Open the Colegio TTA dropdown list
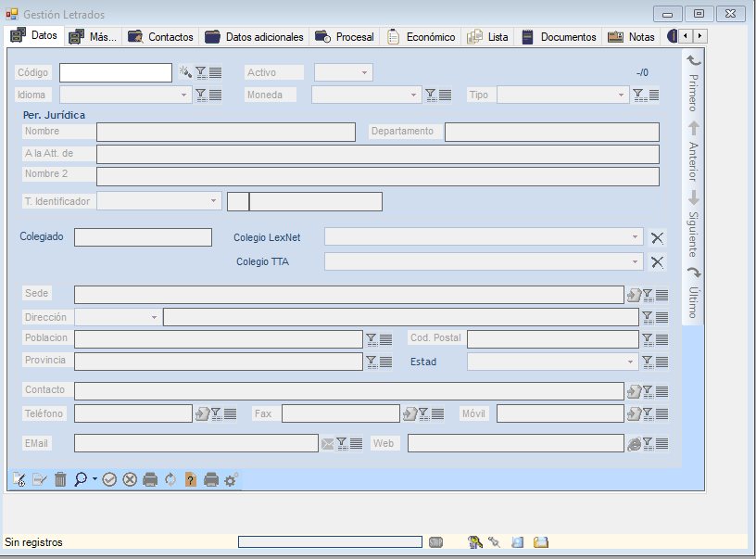Screen dimensions: 756x559 (635, 262)
